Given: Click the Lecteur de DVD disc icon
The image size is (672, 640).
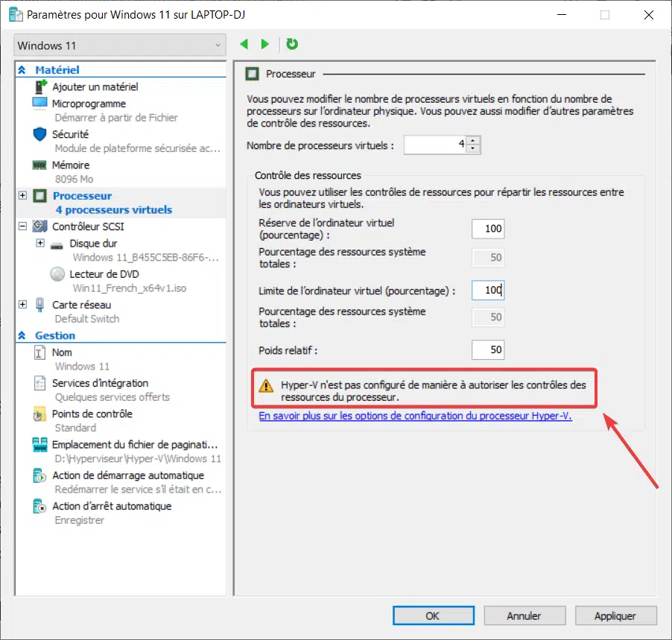Looking at the screenshot, I should 57,274.
